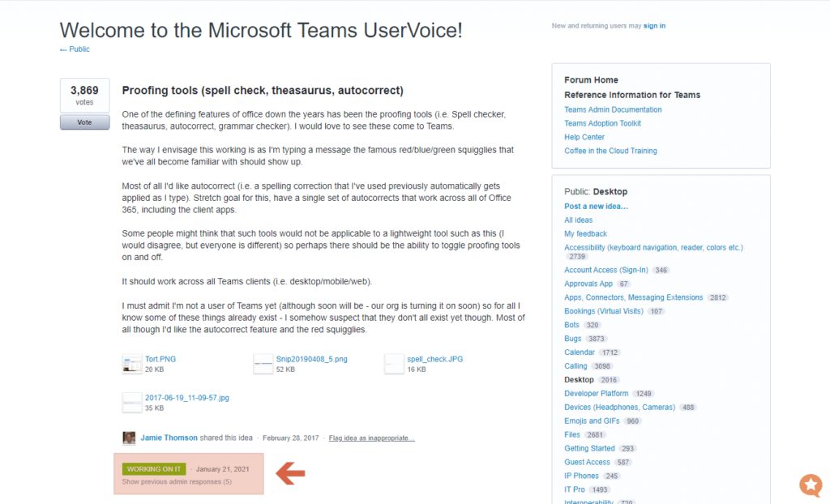This screenshot has width=830, height=504.
Task: Open Jamie Thomson's profile link
Action: pyautogui.click(x=169, y=438)
